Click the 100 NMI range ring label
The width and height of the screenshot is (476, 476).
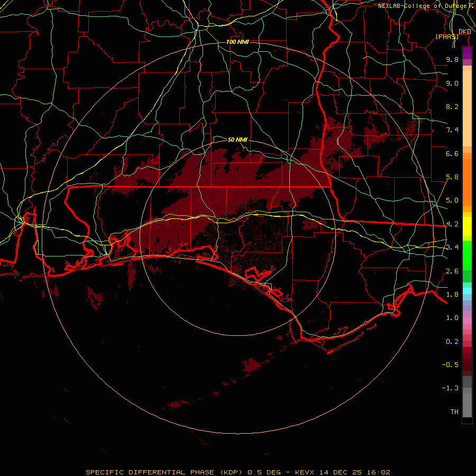(237, 42)
